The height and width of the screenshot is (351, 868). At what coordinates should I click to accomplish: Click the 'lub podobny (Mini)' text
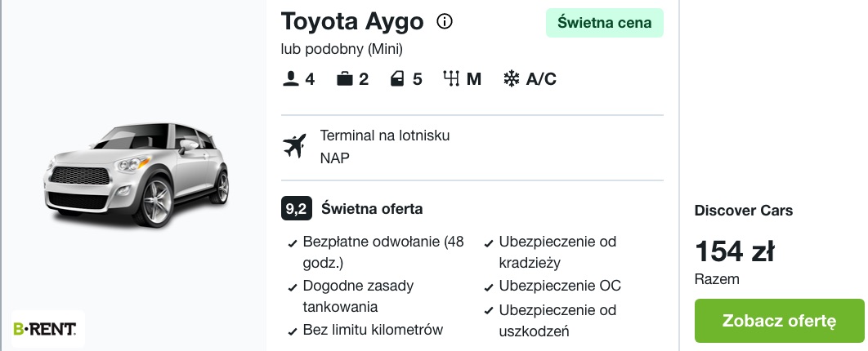[x=342, y=49]
